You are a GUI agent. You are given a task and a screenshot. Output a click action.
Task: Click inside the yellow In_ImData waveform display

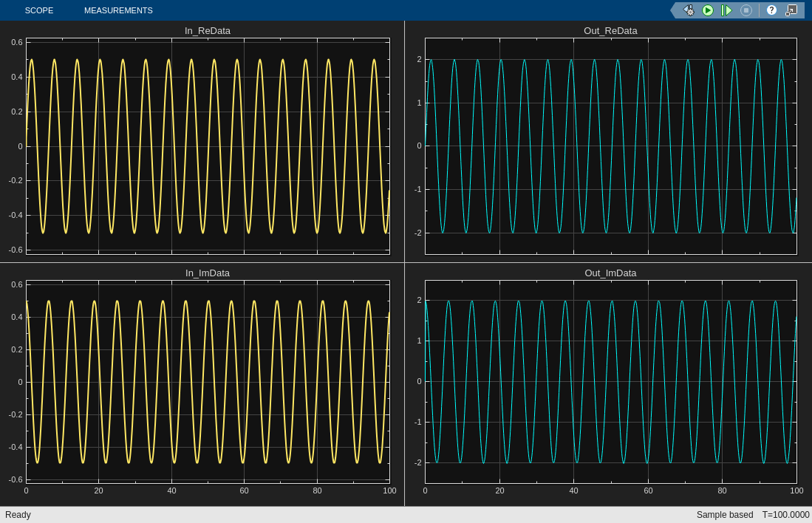[208, 381]
